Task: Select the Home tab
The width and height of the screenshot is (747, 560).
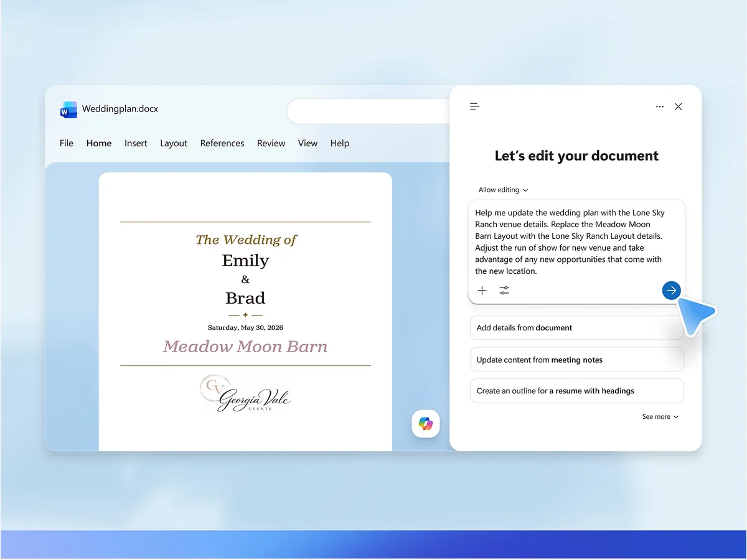Action: 99,143
